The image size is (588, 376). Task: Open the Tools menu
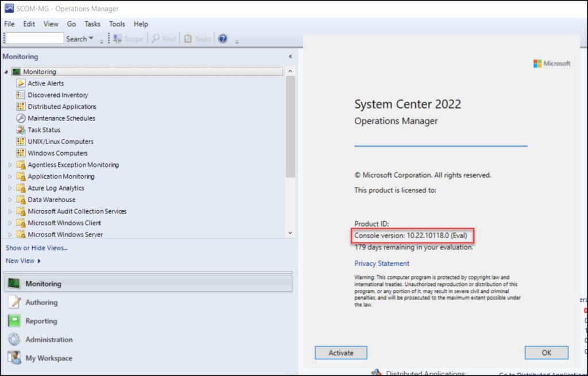click(x=117, y=24)
